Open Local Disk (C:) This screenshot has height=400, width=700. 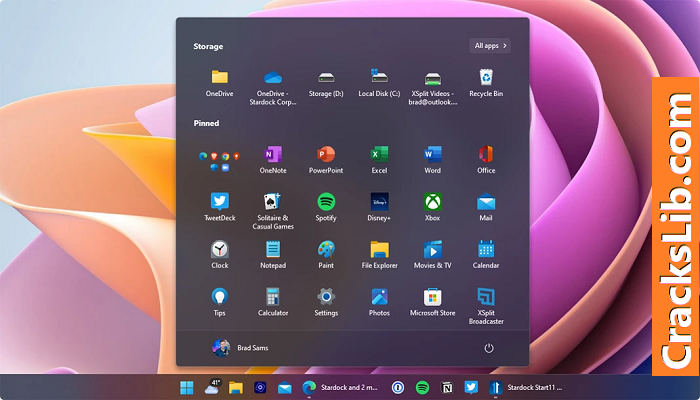[379, 83]
